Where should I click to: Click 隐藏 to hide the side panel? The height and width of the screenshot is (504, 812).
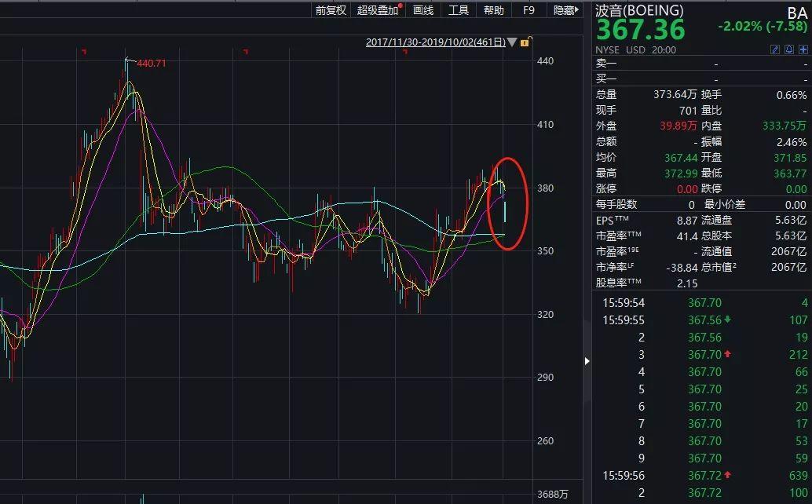coord(566,10)
